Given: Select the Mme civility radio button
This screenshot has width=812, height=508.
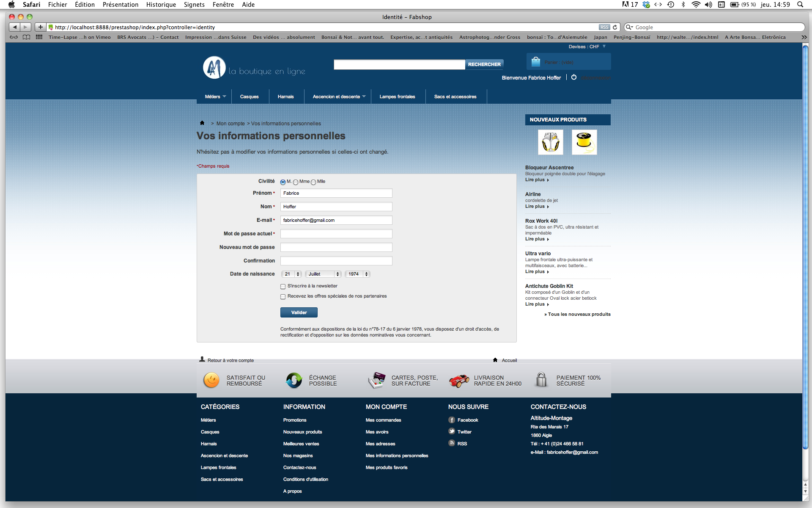Looking at the screenshot, I should (x=296, y=182).
